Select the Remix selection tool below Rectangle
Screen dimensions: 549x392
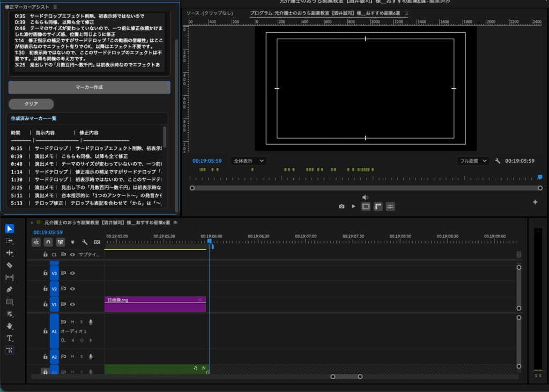pyautogui.click(x=10, y=314)
